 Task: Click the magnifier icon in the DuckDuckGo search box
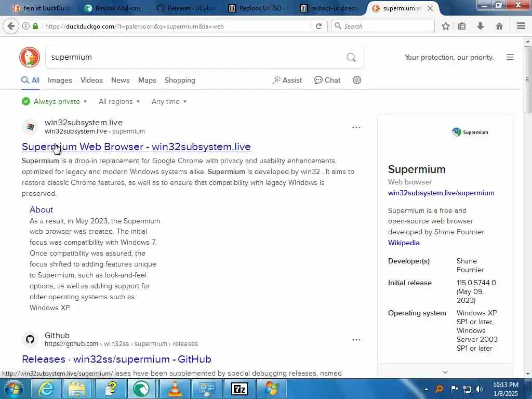tap(351, 57)
